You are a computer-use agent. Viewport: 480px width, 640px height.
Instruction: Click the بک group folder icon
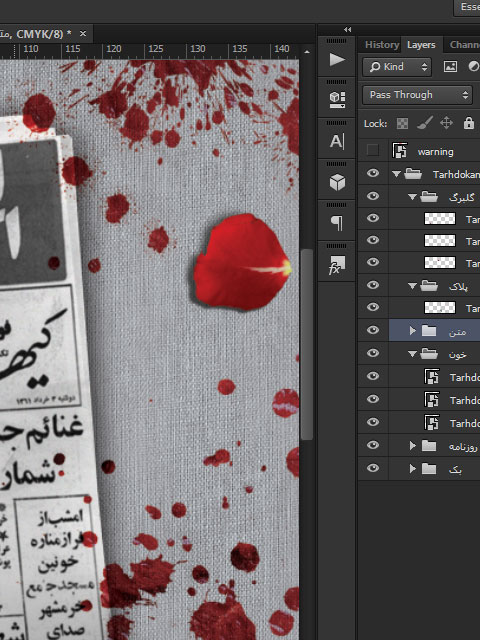click(x=429, y=469)
